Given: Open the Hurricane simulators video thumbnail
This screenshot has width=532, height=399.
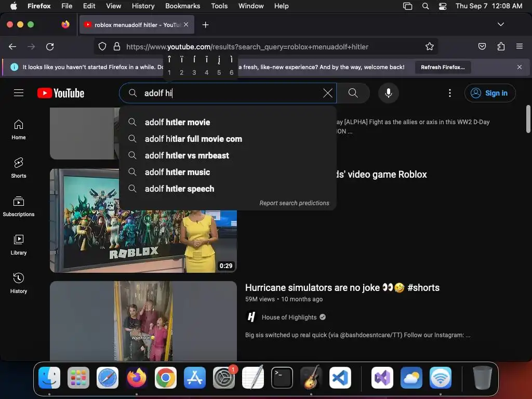Looking at the screenshot, I should (x=143, y=321).
